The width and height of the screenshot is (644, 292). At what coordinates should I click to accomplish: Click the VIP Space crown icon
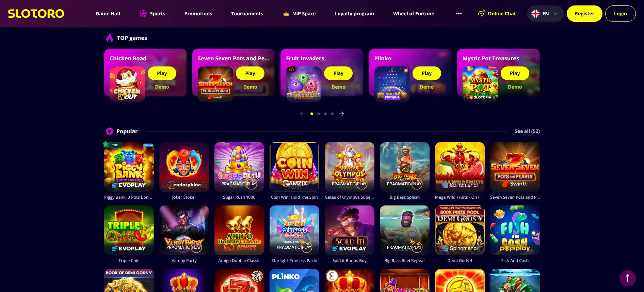(286, 14)
